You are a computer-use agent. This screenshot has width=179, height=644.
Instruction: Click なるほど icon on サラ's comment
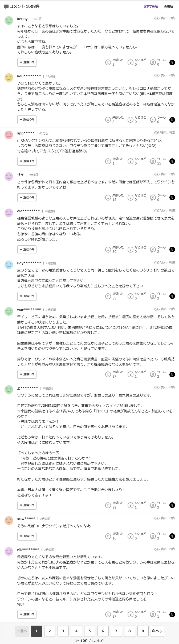tap(130, 198)
